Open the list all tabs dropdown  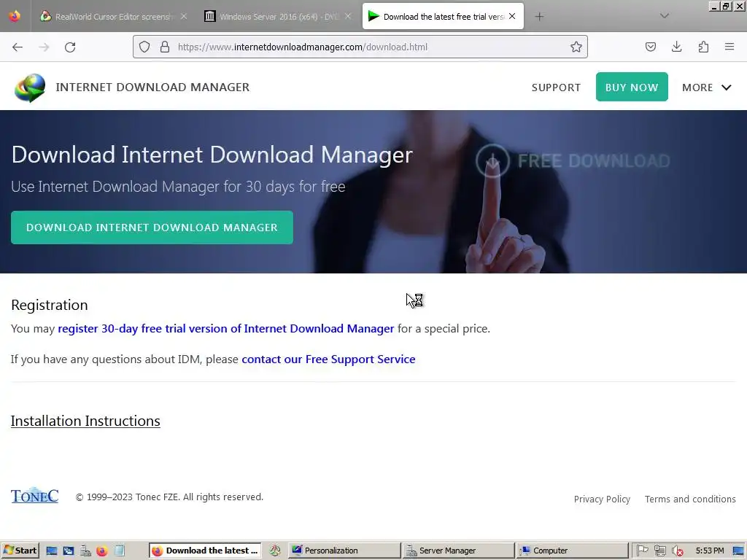click(x=664, y=16)
